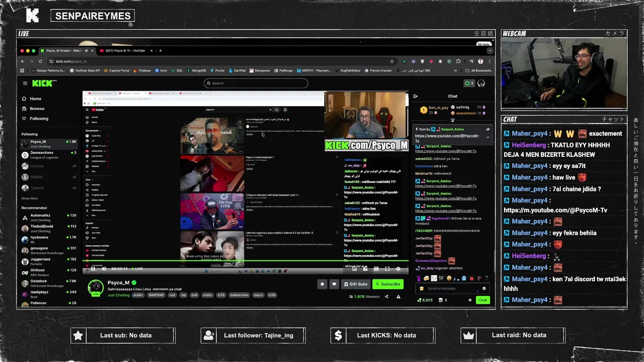Open the Kick notifications counter badge
This screenshot has width=644, height=362.
[469, 83]
